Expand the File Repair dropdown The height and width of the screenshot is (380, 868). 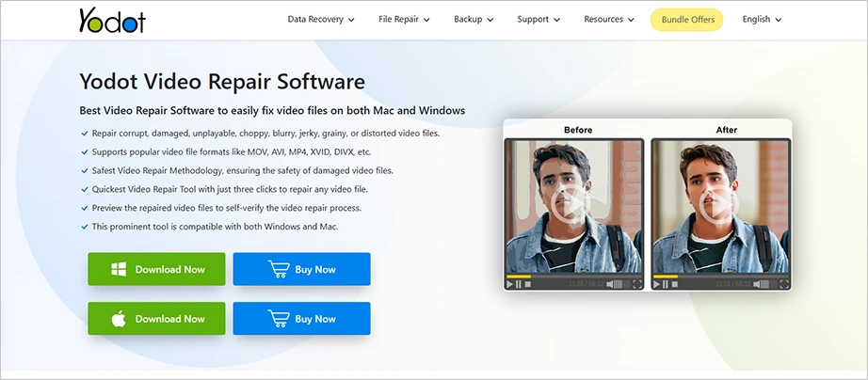[x=404, y=20]
